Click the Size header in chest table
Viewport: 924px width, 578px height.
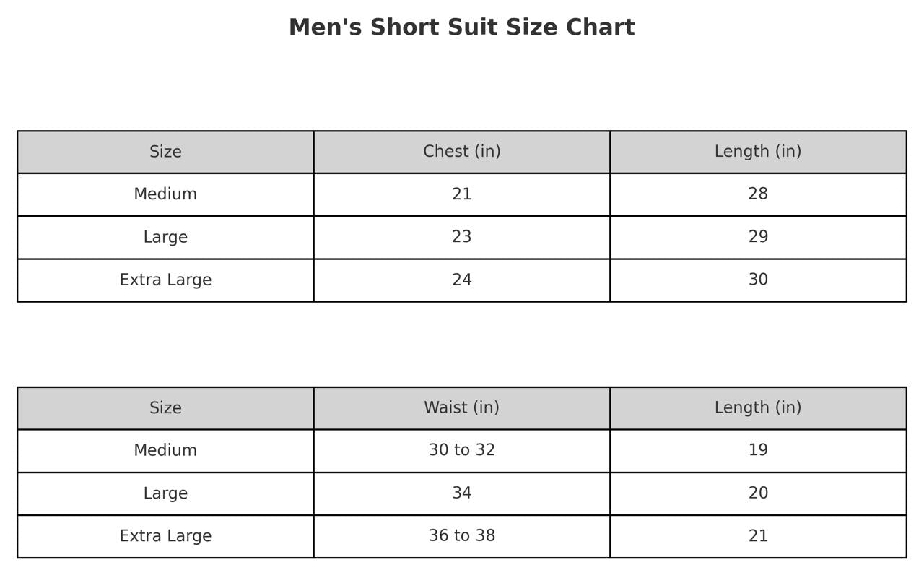point(165,152)
